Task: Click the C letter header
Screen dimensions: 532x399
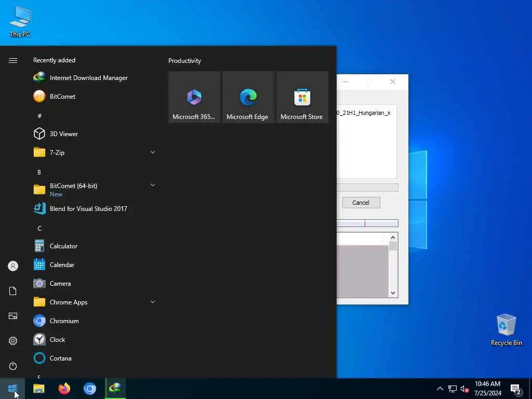Action: coord(39,229)
